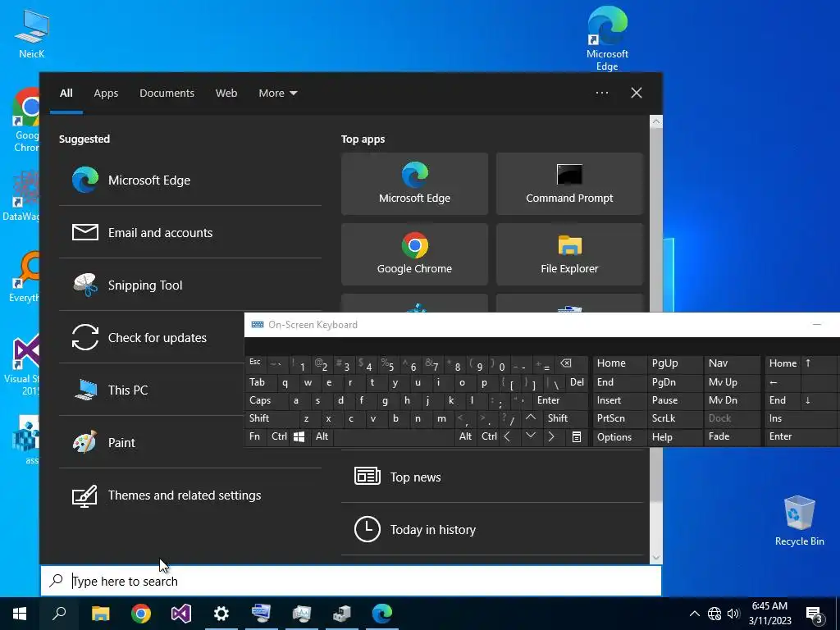Open Start menu from taskbar

20,614
